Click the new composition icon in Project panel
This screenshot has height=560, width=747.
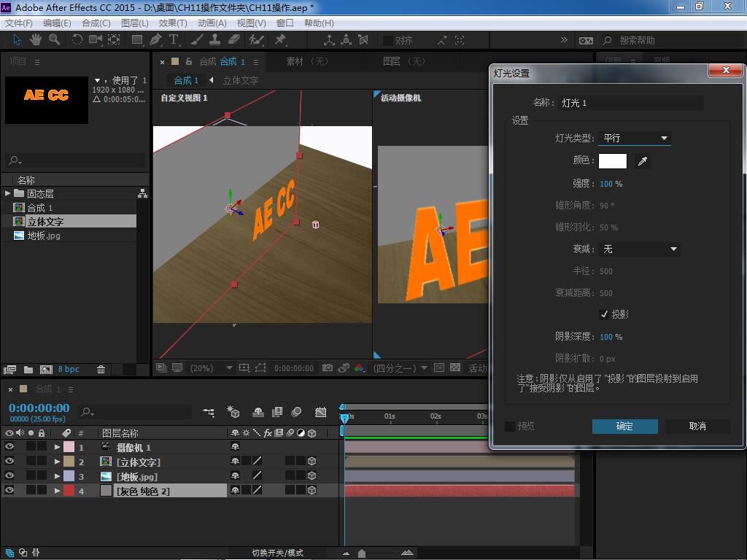[x=46, y=370]
